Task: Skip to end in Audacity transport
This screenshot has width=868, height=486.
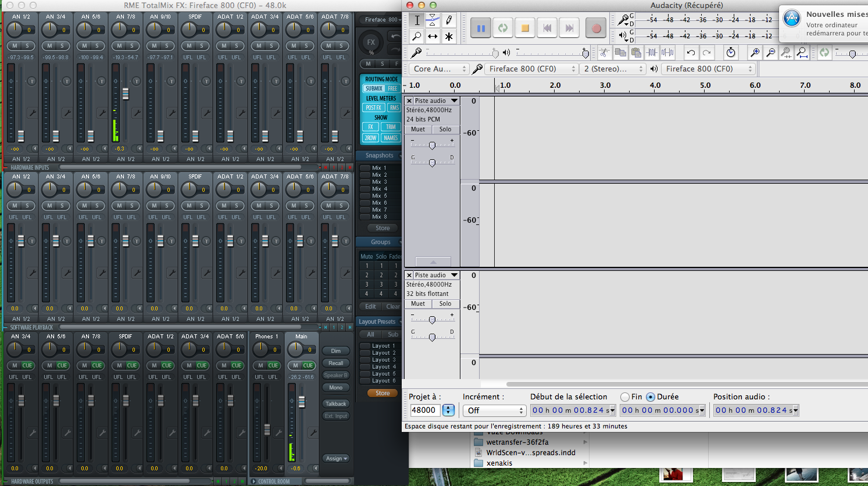Action: (569, 28)
